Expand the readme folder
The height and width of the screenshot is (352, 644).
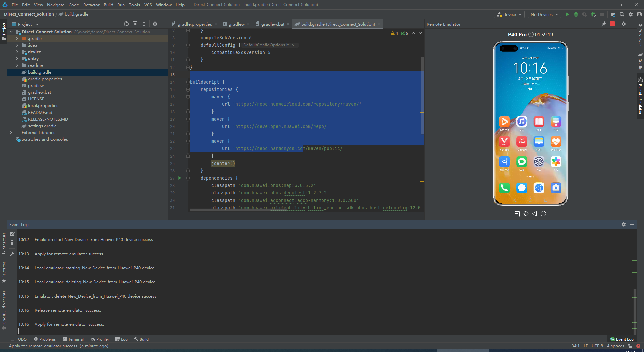(x=17, y=65)
